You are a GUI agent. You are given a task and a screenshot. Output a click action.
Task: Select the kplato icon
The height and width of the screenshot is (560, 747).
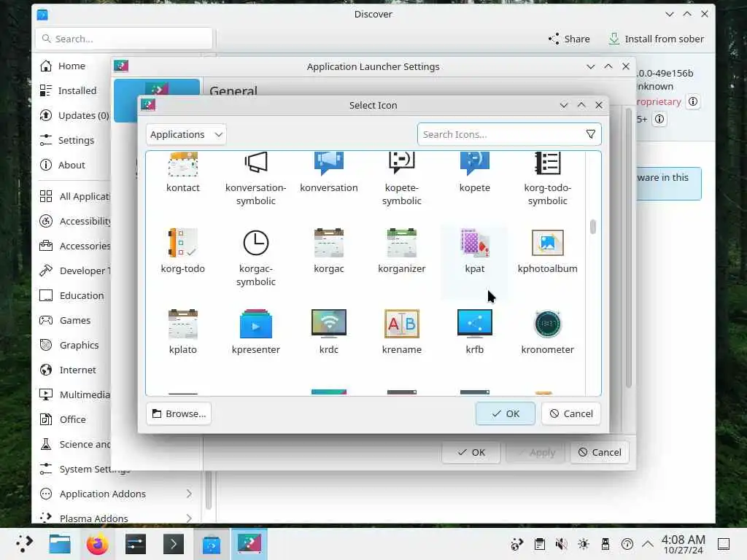pyautogui.click(x=183, y=332)
